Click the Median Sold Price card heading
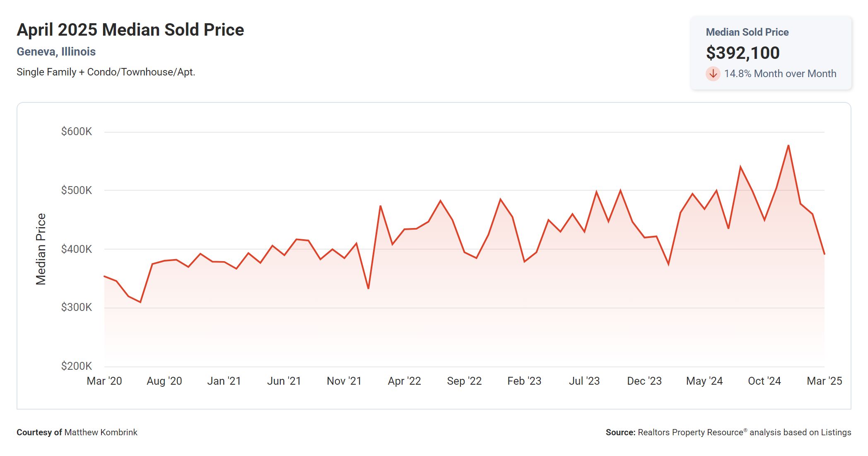Image resolution: width=868 pixels, height=456 pixels. tap(747, 32)
